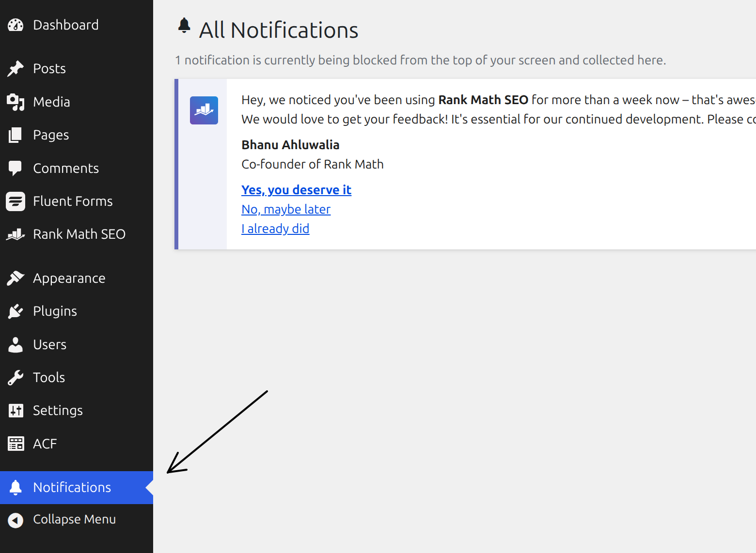Navigate to Pages
The width and height of the screenshot is (756, 553).
(77, 135)
